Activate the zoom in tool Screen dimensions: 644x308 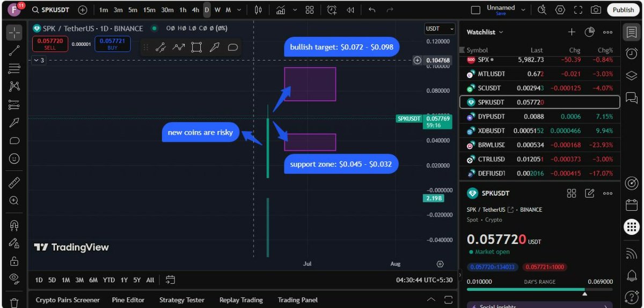tap(14, 200)
